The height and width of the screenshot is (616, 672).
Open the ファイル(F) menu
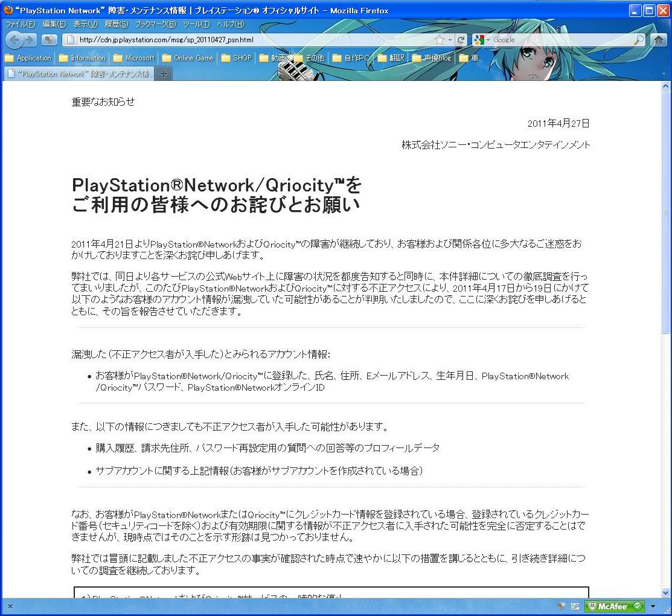20,24
